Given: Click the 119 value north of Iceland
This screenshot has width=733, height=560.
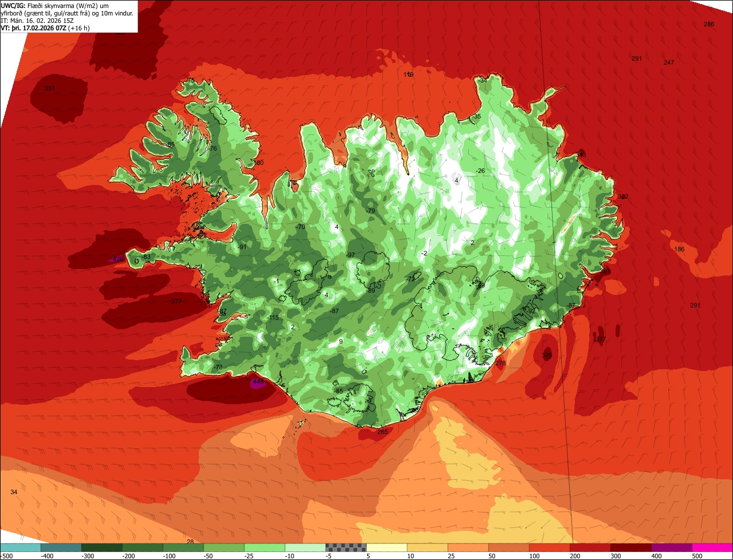Looking at the screenshot, I should [x=408, y=74].
